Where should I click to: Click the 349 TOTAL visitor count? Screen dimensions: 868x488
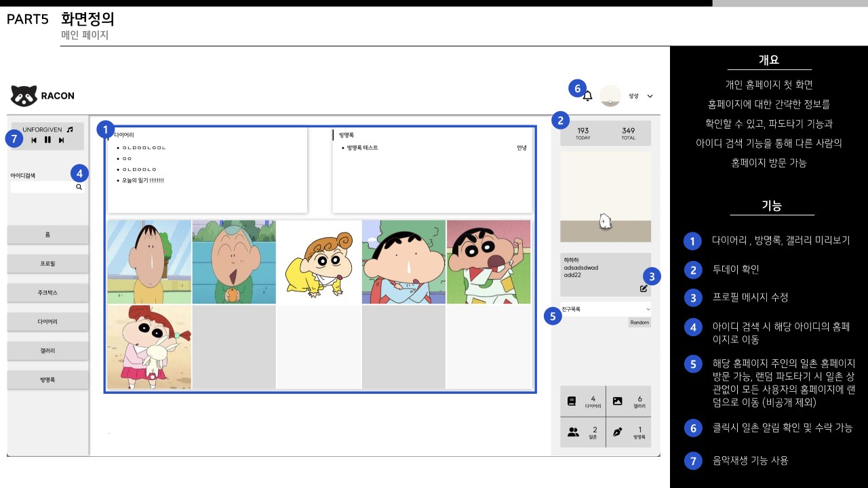coord(628,134)
